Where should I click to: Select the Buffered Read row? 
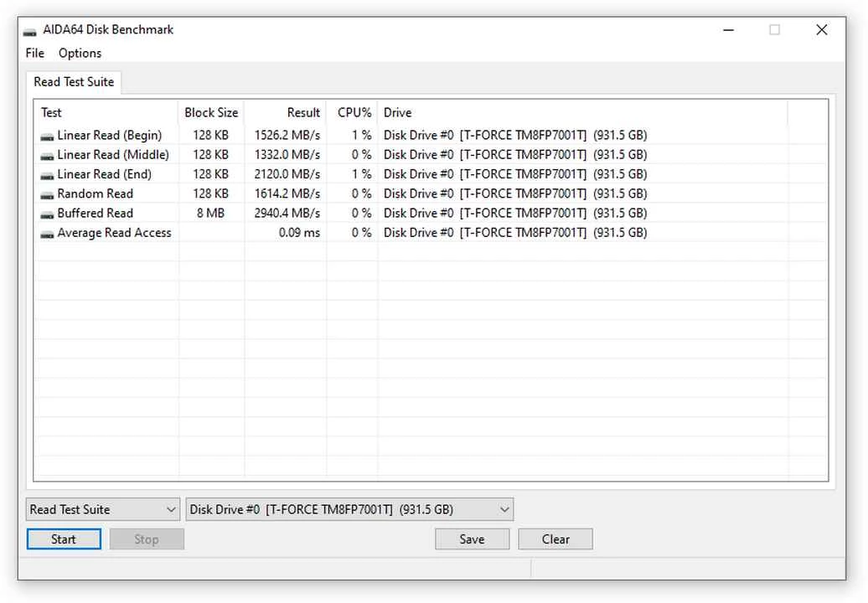431,213
